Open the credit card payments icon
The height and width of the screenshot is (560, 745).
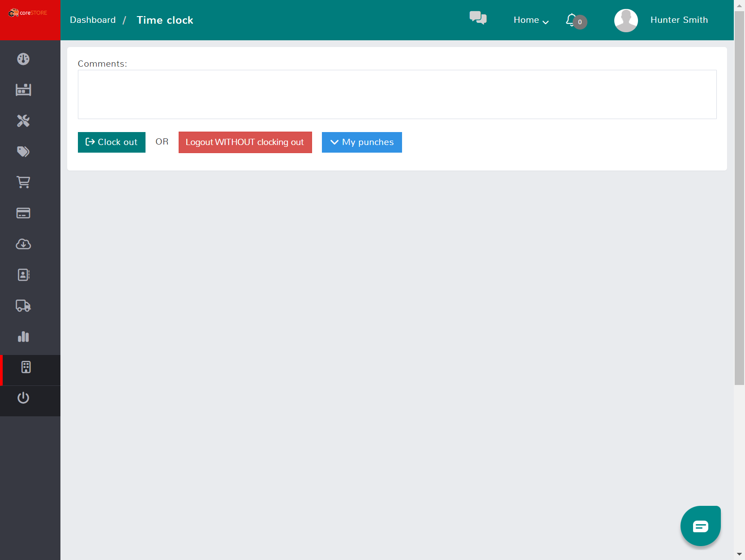(23, 213)
